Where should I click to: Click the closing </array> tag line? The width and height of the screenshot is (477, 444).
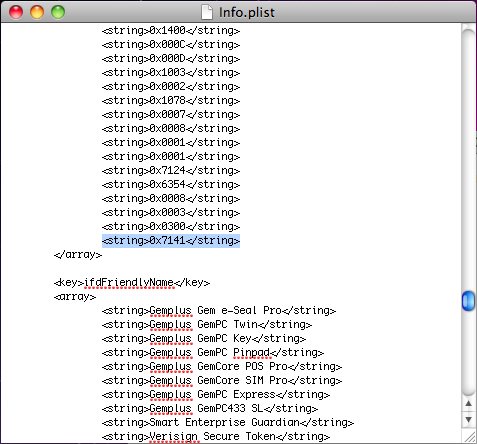tap(78, 255)
